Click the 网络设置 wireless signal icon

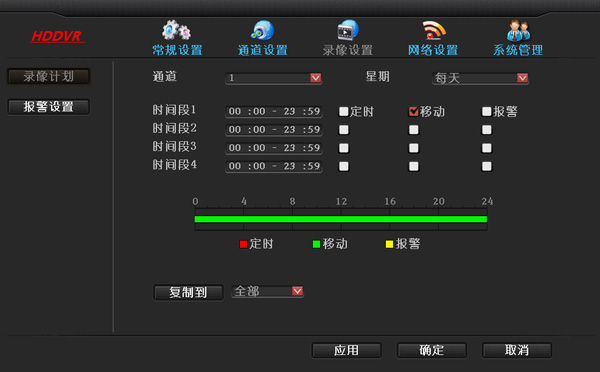[x=434, y=30]
